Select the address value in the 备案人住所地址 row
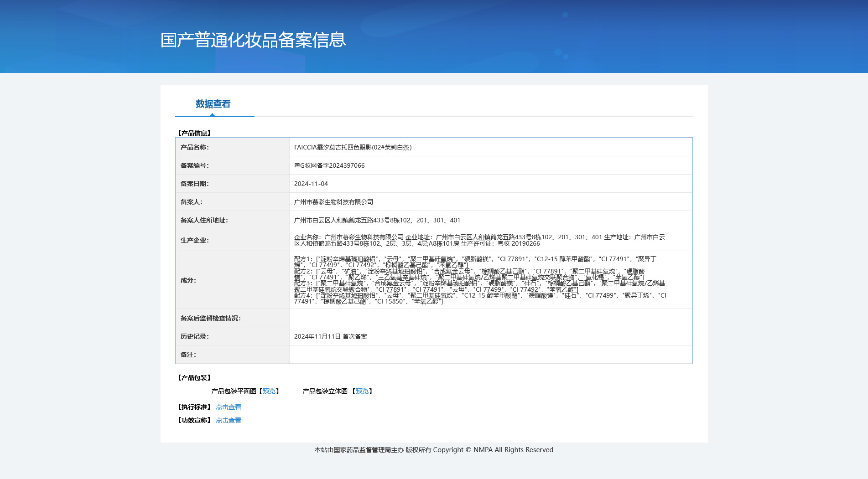Viewport: 868px width, 479px height. pos(377,220)
